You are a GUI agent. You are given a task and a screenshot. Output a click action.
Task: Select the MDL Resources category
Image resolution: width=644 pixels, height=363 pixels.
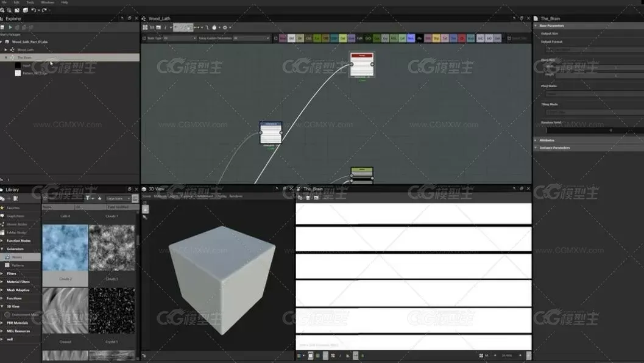click(x=18, y=331)
